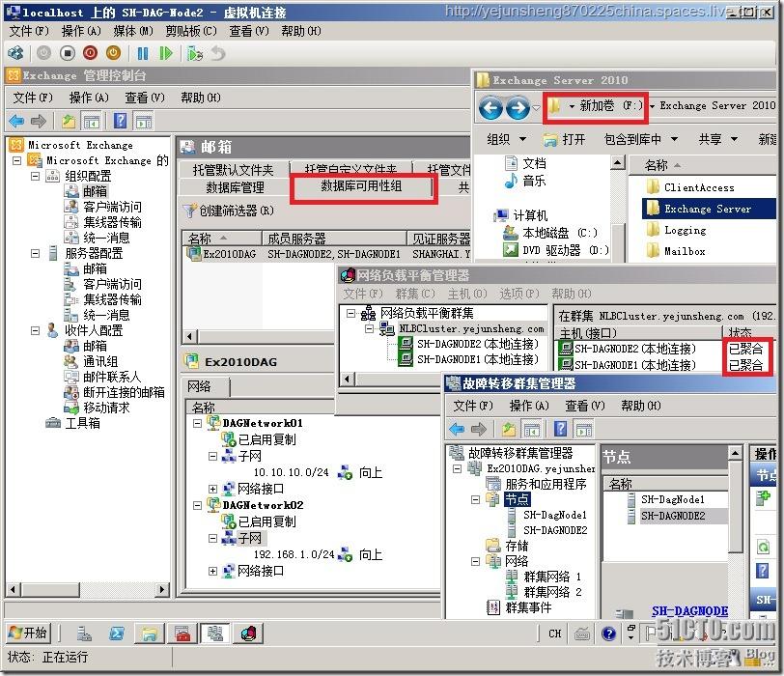Screen dimensions: 784x676
Task: Click the Revert arrow icon in VM toolbar
Action: pos(218,53)
